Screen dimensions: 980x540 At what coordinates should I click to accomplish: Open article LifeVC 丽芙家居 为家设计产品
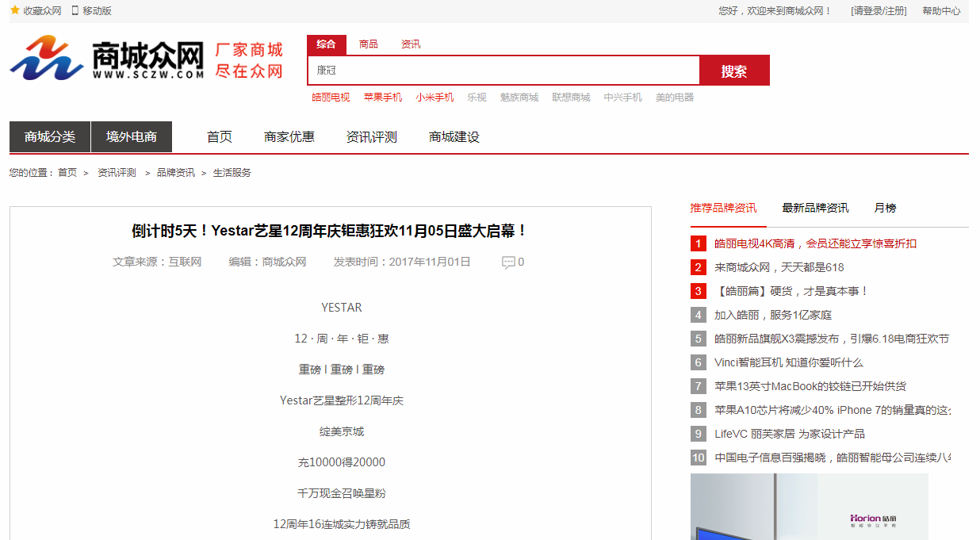[x=790, y=434]
